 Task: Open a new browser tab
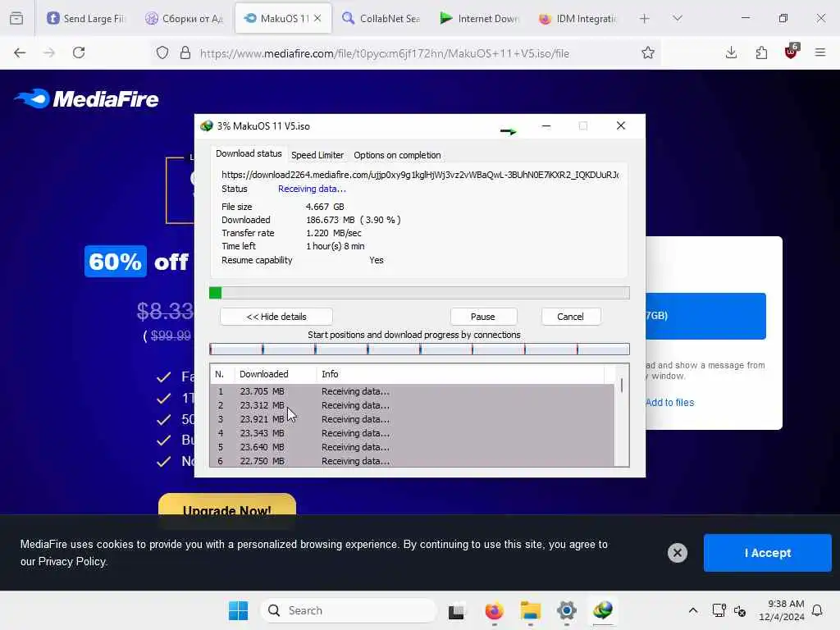pos(645,18)
